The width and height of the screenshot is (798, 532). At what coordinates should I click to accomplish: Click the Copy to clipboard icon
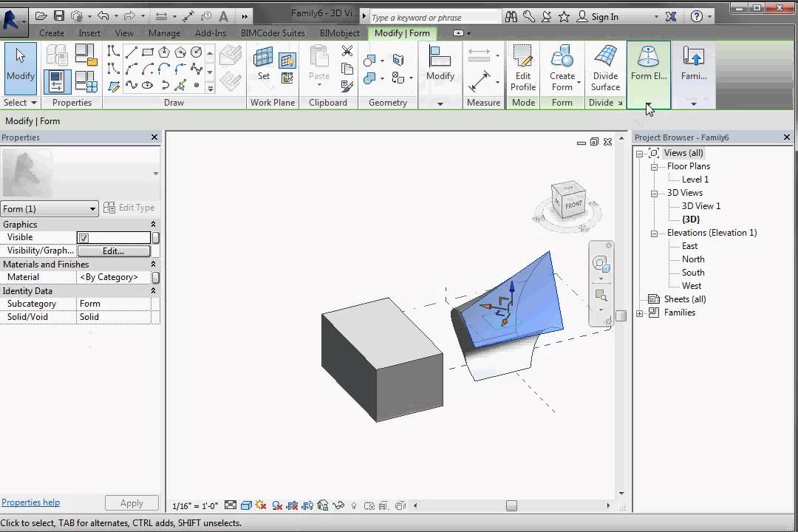tap(347, 69)
